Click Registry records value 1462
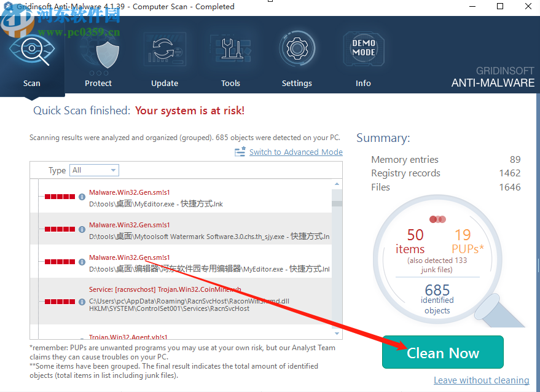 (510, 173)
